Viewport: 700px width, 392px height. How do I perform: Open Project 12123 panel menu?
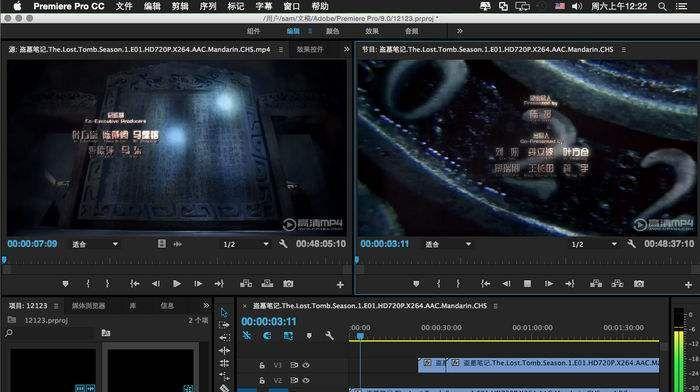(x=56, y=306)
